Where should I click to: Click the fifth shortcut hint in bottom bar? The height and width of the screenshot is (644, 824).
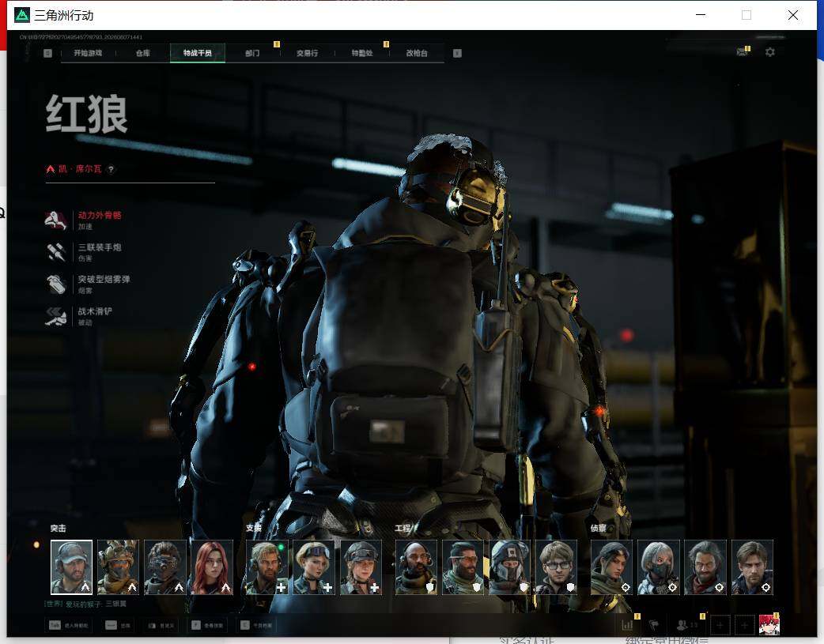(256, 625)
